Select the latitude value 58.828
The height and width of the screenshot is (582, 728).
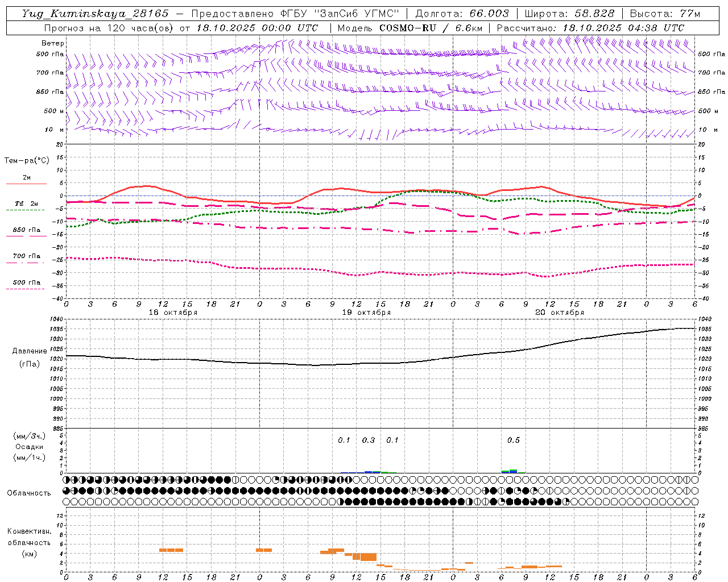coord(595,13)
